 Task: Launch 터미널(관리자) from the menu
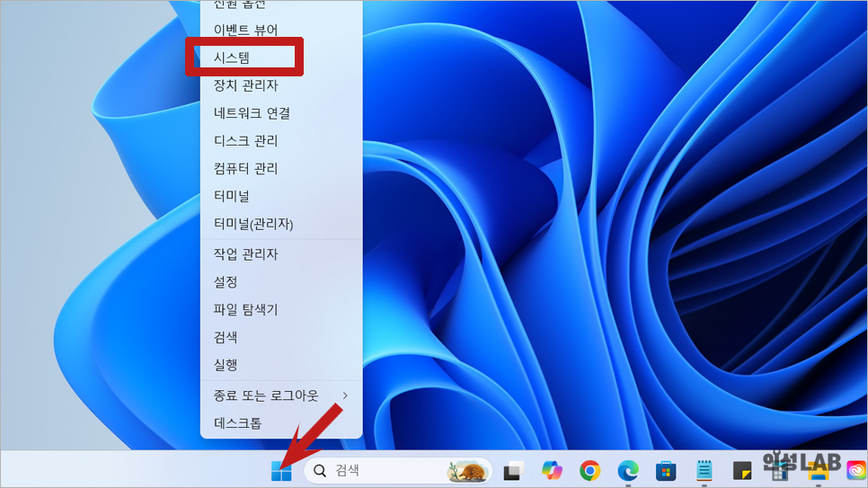pyautogui.click(x=281, y=224)
